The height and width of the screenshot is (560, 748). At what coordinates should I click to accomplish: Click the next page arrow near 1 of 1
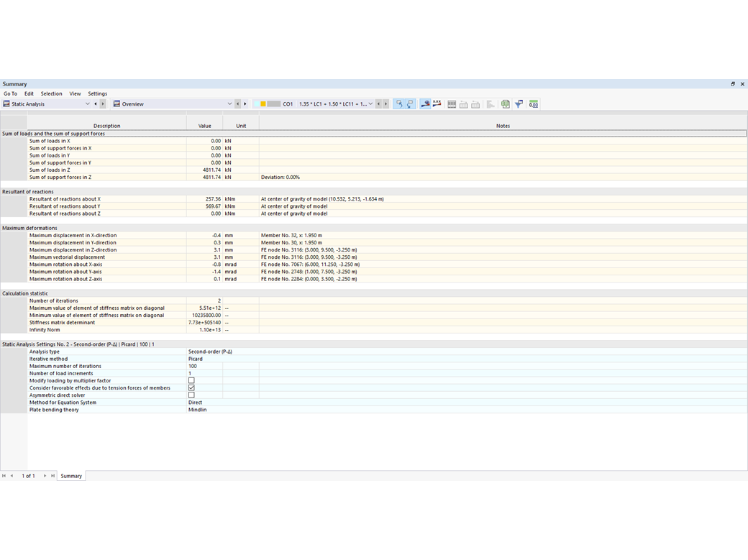pos(44,475)
